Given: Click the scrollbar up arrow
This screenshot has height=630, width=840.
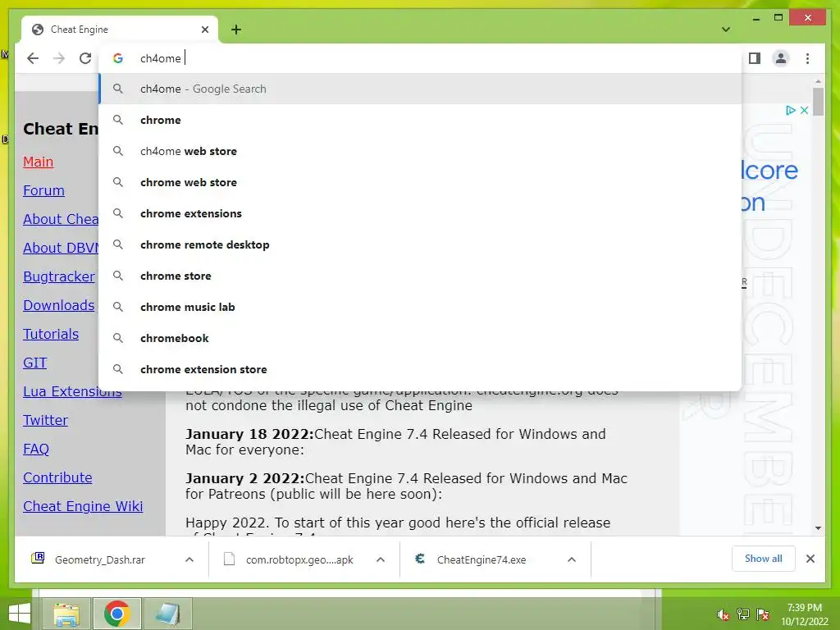Looking at the screenshot, I should pos(818,81).
